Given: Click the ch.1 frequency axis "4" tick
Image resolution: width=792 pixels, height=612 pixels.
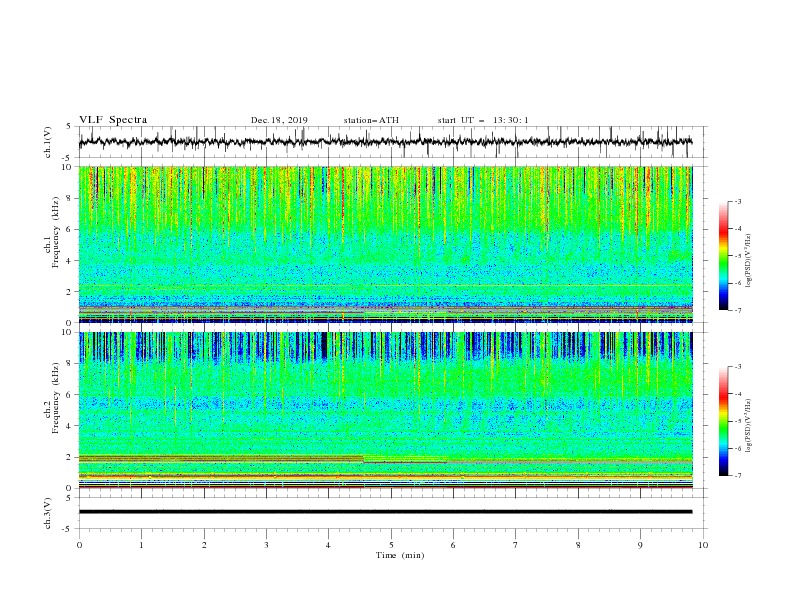Looking at the screenshot, I should point(70,261).
